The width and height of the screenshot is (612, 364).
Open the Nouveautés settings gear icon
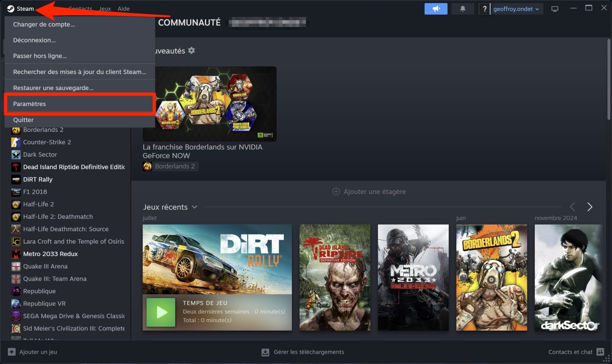coord(191,50)
